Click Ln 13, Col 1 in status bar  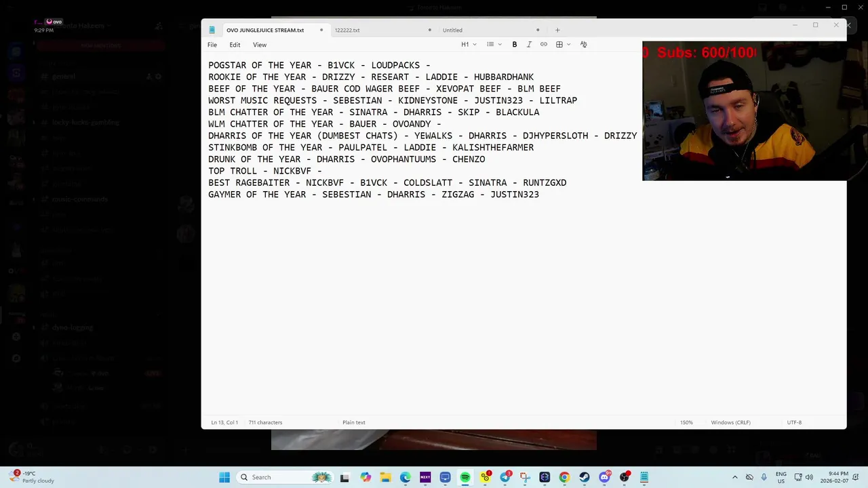click(x=224, y=422)
